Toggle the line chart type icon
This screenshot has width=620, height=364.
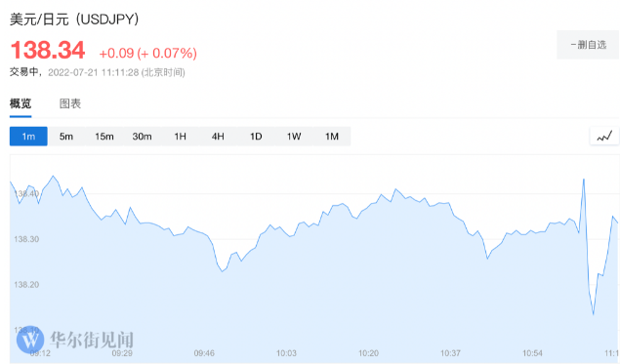click(604, 137)
